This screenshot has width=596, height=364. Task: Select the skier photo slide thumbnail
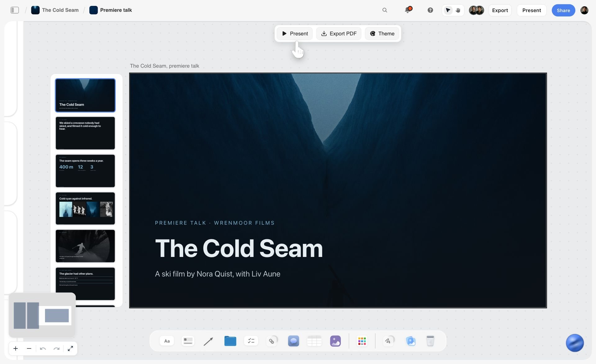pyautogui.click(x=85, y=246)
